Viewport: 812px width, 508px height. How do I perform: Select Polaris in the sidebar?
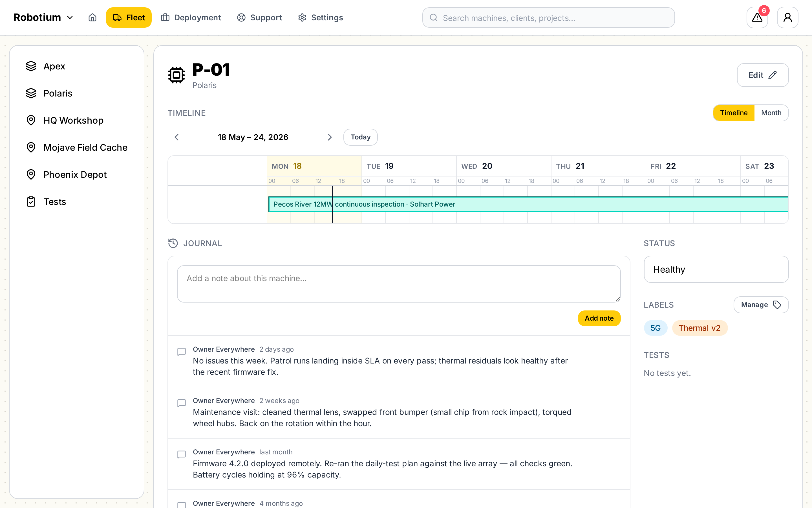click(x=77, y=93)
